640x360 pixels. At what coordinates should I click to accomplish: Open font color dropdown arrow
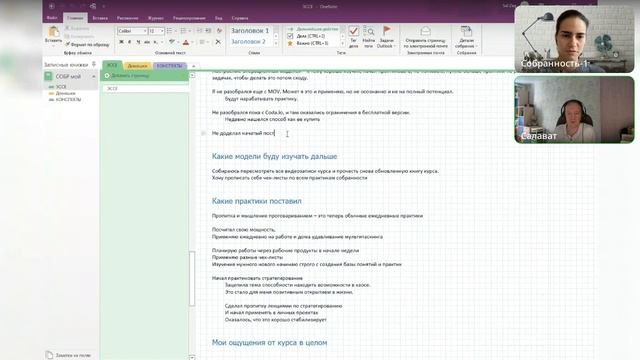192,42
